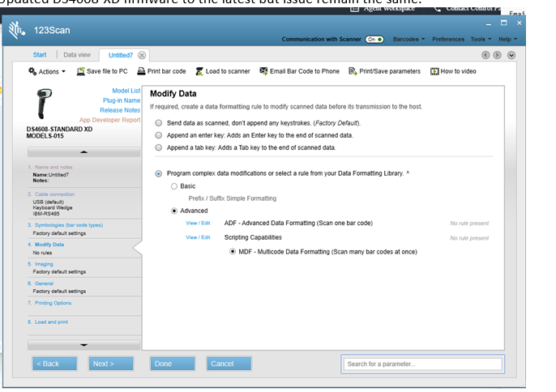
Task: Click the Done button
Action: click(173, 364)
